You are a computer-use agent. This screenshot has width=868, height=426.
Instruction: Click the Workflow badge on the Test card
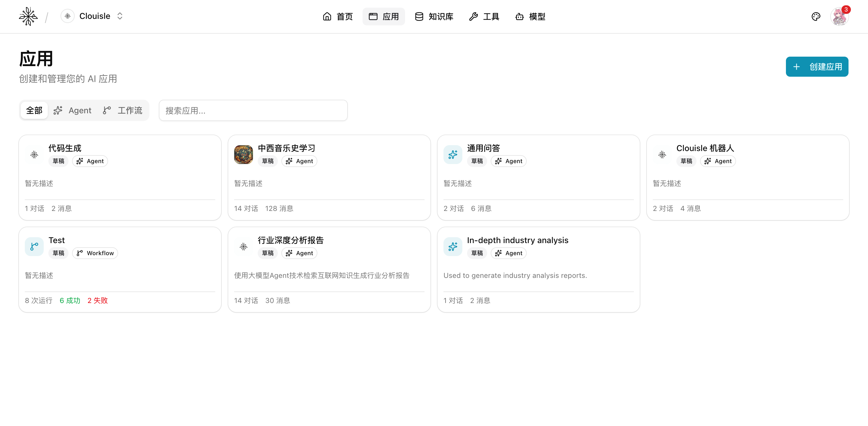click(95, 253)
